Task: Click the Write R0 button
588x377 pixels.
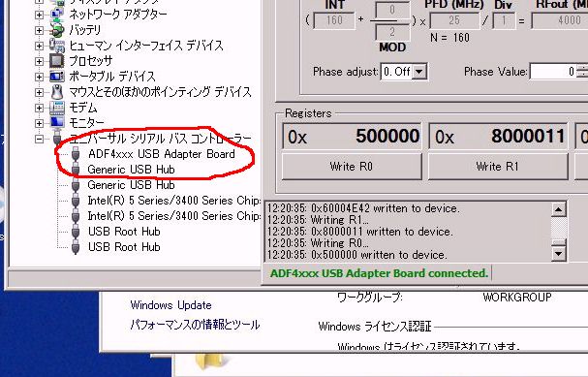Action: (352, 166)
